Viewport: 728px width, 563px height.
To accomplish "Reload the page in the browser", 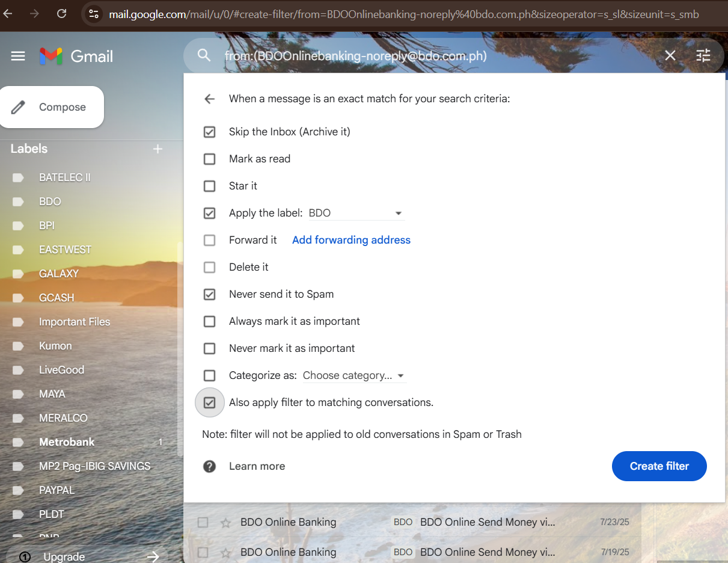I will pyautogui.click(x=61, y=13).
